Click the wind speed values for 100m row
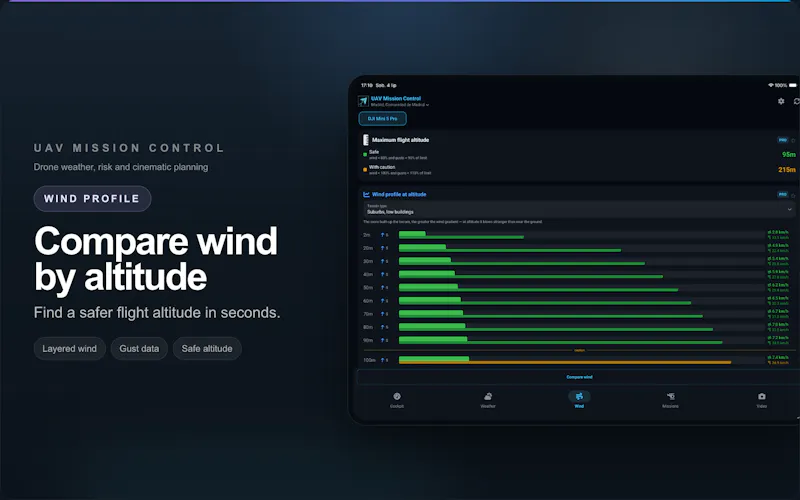800x500 pixels. pos(779,360)
